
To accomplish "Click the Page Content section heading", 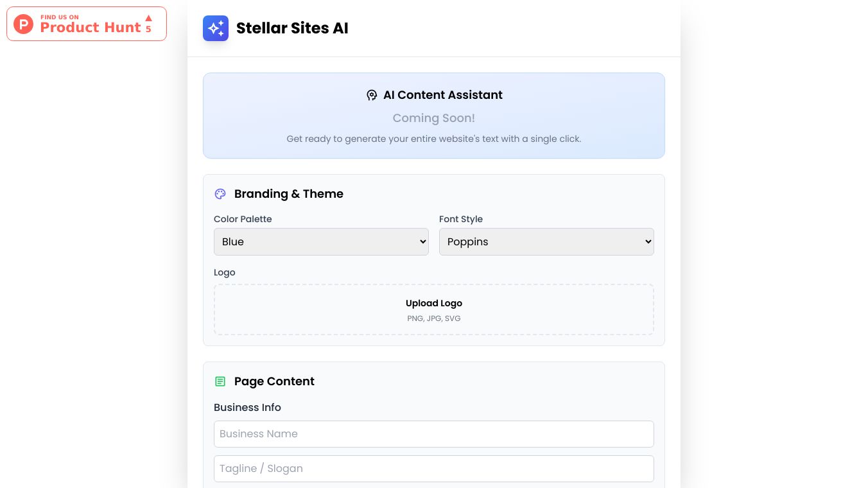I will 274,381.
